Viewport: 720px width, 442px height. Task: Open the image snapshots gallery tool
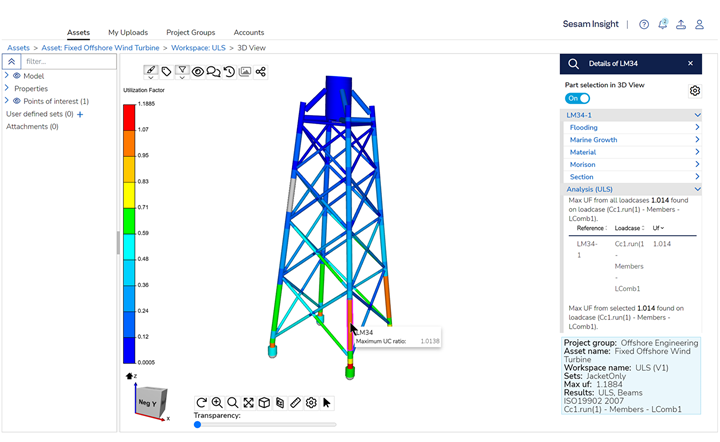pyautogui.click(x=245, y=72)
